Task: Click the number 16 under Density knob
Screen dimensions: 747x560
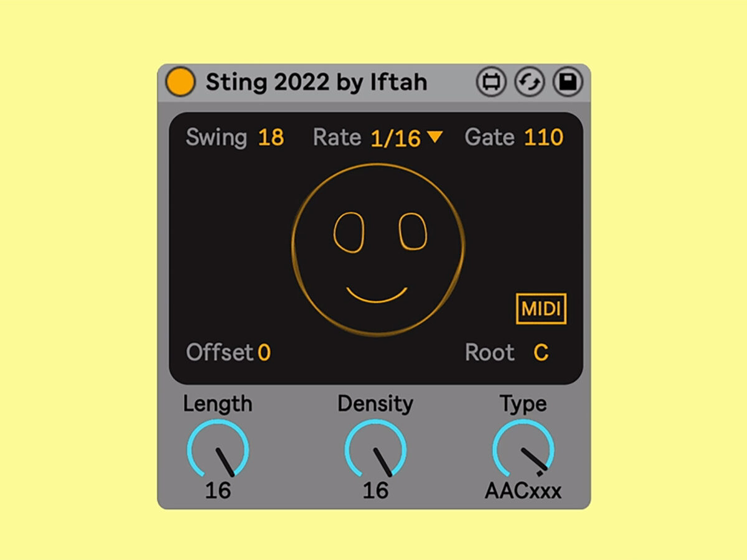Action: pos(375,491)
